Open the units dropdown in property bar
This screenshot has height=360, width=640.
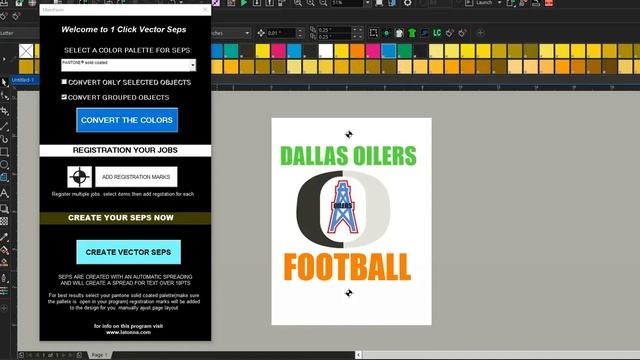pos(247,33)
